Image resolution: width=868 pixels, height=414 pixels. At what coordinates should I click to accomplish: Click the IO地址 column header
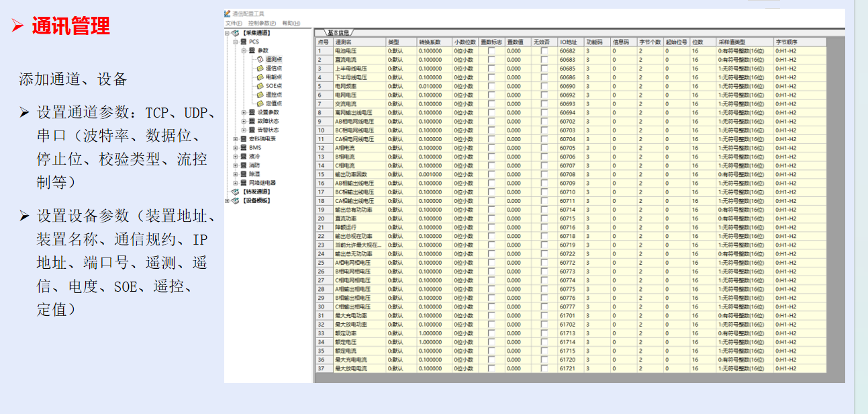pos(571,42)
